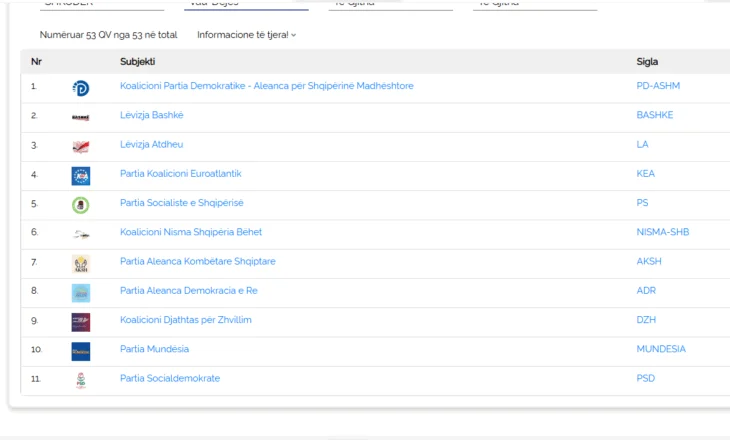730x440 pixels.
Task: Open Partia Aleanca Demokracia e Re link
Action: 189,291
